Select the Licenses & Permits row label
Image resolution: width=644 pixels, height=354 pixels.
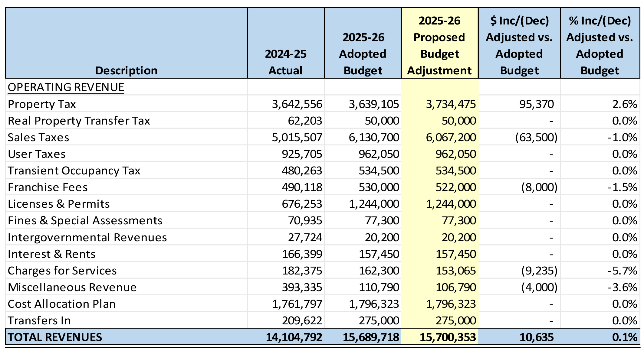[x=59, y=204]
